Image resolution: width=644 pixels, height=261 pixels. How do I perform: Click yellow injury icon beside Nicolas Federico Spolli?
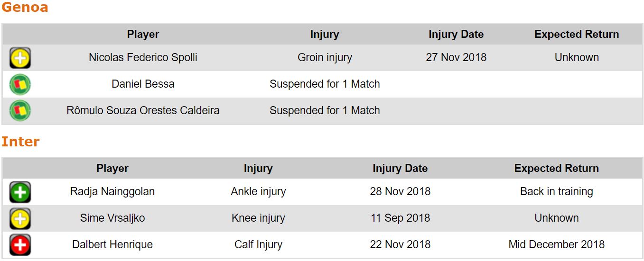click(20, 58)
